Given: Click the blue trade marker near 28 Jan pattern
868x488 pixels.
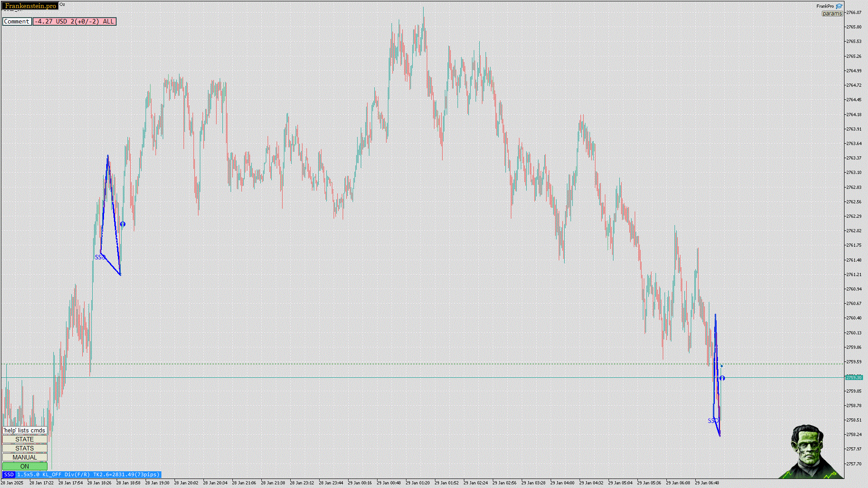Looking at the screenshot, I should pos(123,224).
